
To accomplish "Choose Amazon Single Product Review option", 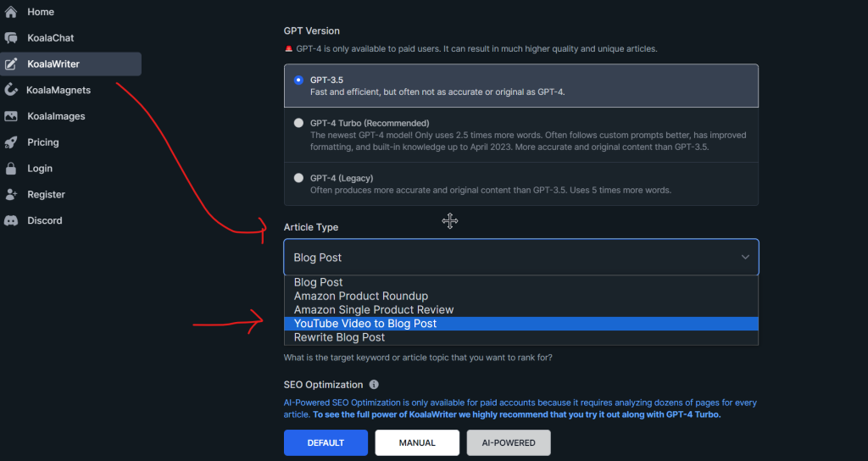I will click(x=521, y=310).
